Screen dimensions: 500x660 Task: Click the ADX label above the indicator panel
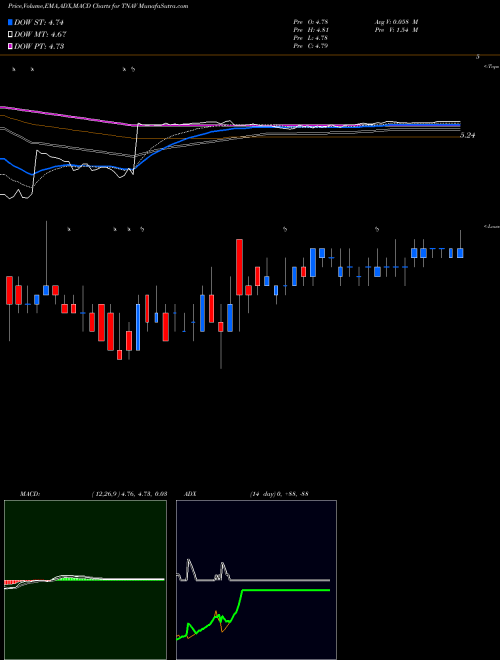pyautogui.click(x=189, y=494)
